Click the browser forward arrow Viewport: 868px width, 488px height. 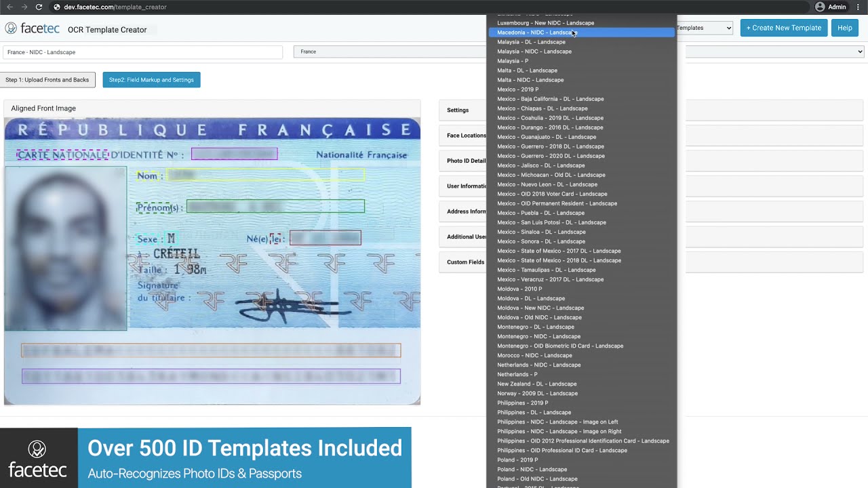coord(24,7)
